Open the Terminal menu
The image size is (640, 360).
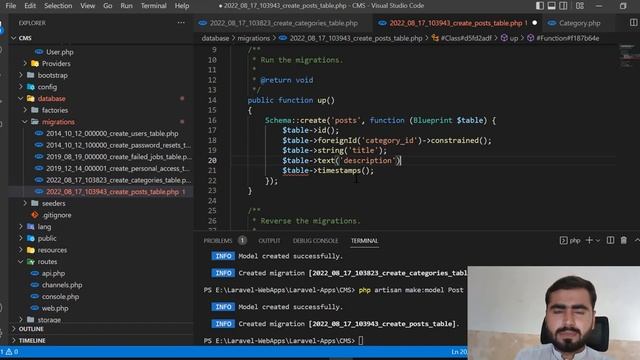click(x=153, y=6)
